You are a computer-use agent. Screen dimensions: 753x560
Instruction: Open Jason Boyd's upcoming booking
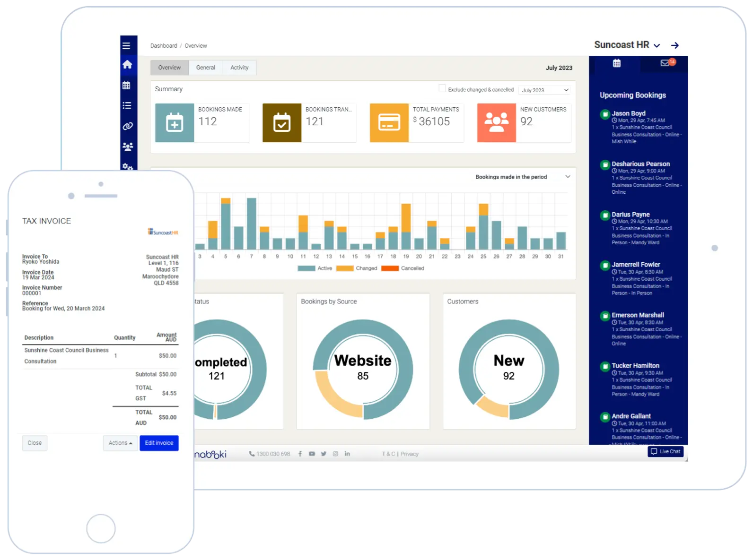(642, 127)
